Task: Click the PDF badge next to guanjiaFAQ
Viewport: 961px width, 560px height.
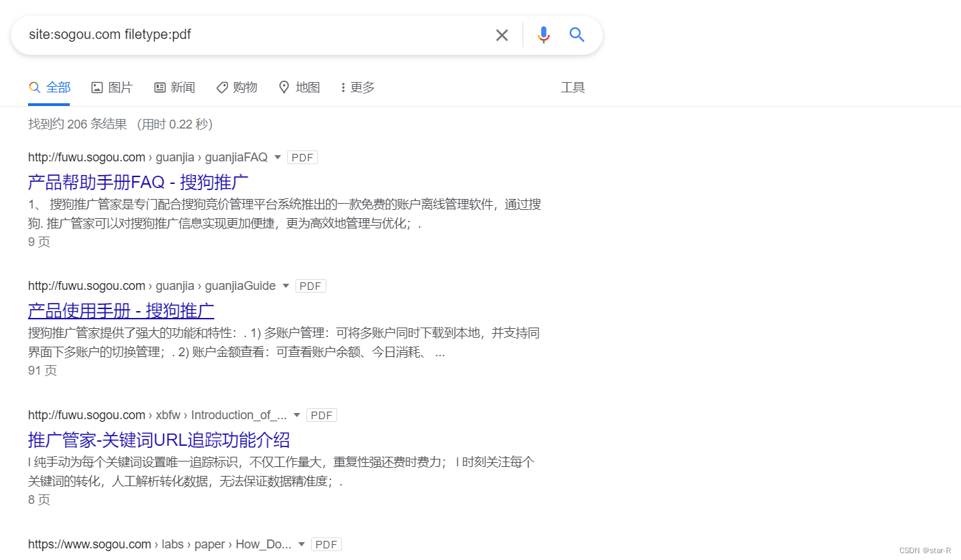Action: click(x=302, y=157)
